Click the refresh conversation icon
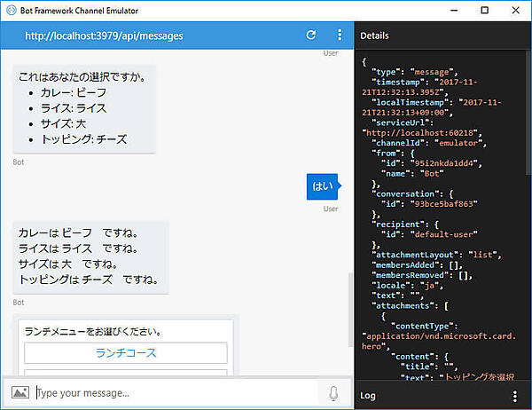The height and width of the screenshot is (410, 532). pos(310,35)
